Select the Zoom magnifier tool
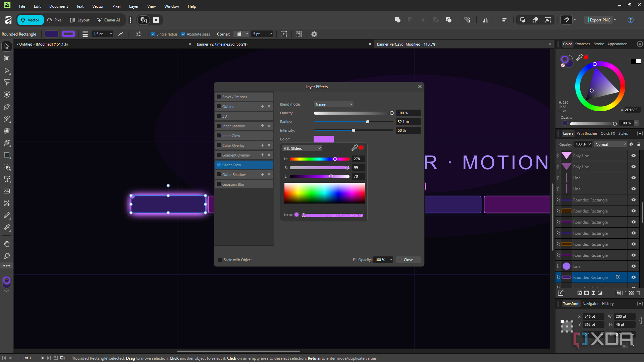 click(x=6, y=256)
